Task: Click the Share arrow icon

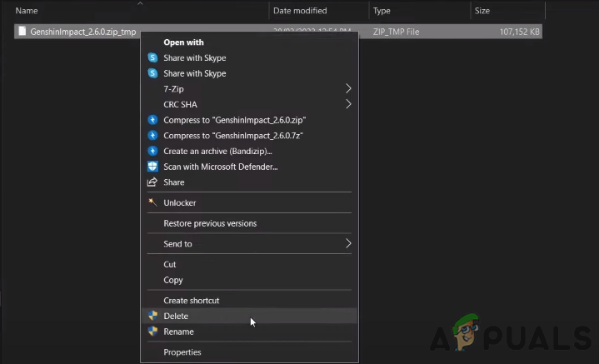Action: point(152,182)
